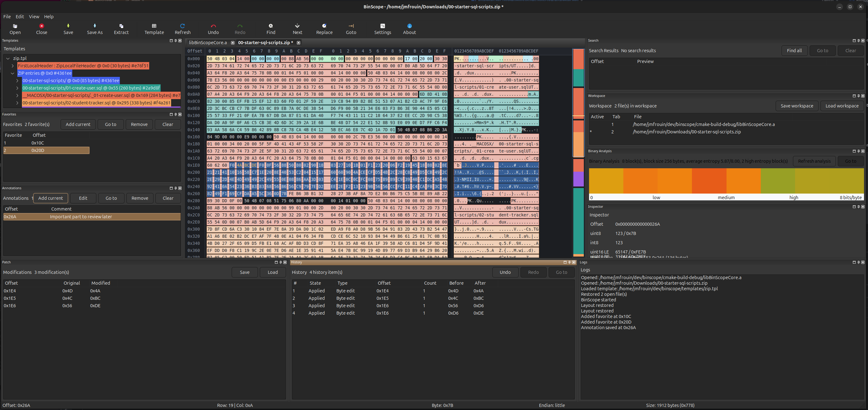This screenshot has height=410, width=868.
Task: Click the green high entropy block in analysis bar
Action: point(777,181)
